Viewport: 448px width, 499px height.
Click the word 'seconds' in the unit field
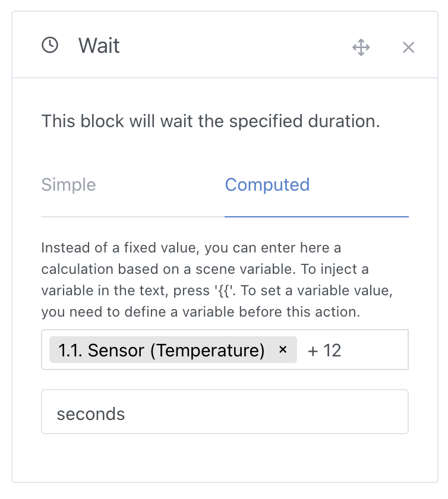tap(91, 413)
